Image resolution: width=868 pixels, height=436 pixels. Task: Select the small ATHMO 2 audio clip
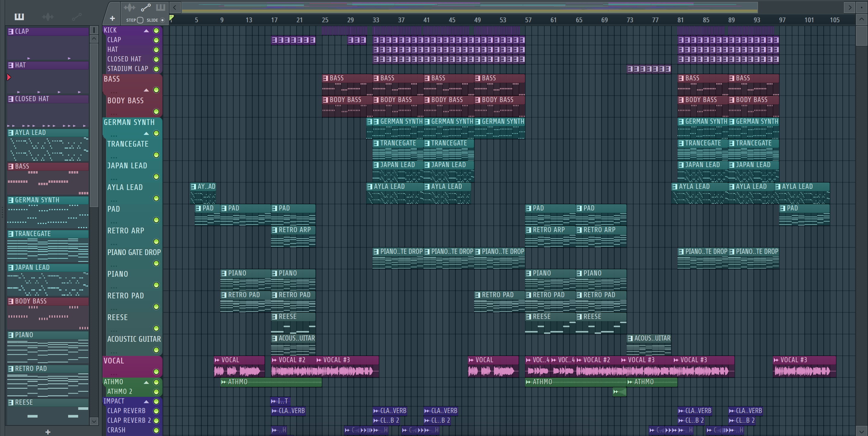point(619,392)
